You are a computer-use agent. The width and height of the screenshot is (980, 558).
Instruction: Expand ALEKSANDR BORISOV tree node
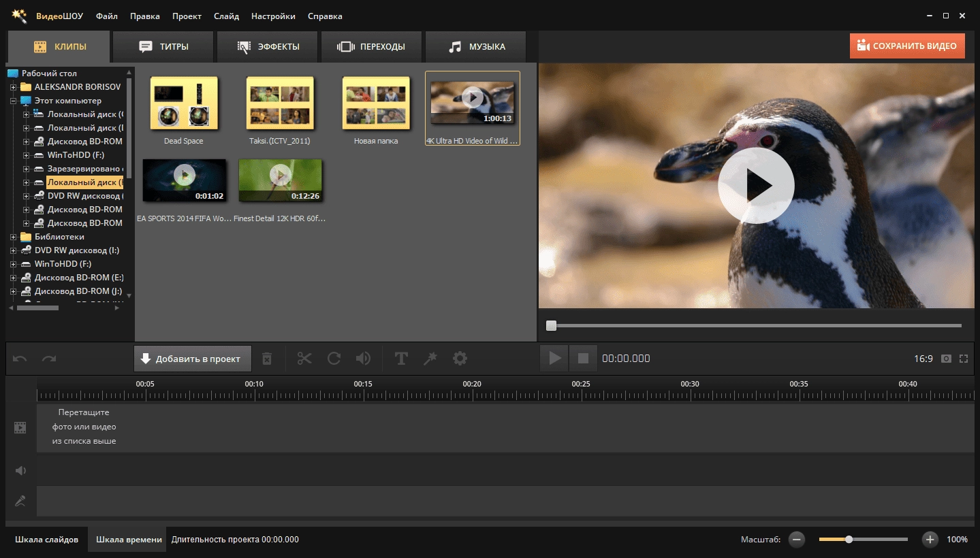(x=13, y=87)
